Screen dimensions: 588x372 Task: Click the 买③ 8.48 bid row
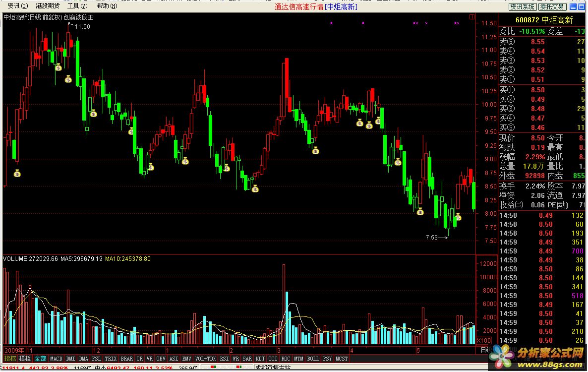coord(541,108)
